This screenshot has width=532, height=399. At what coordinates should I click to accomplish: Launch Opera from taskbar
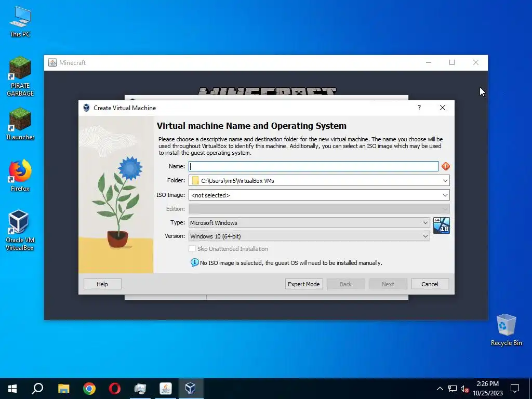click(x=115, y=389)
